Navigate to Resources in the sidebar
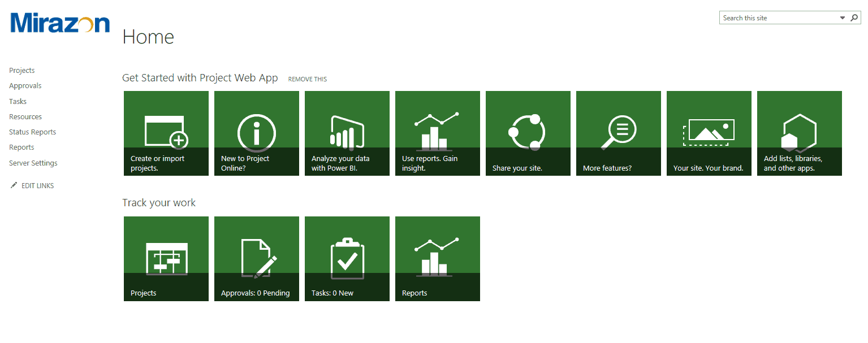Viewport: 868px width, 343px height. [25, 117]
